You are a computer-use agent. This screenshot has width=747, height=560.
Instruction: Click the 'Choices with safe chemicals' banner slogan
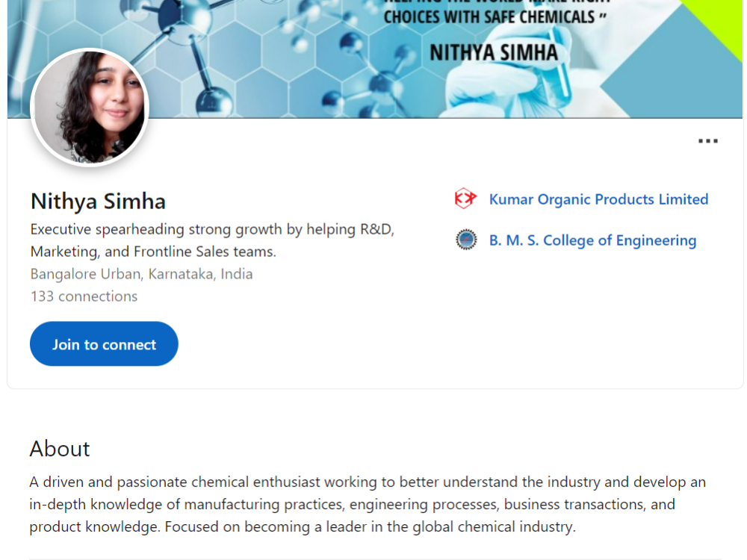pyautogui.click(x=495, y=17)
